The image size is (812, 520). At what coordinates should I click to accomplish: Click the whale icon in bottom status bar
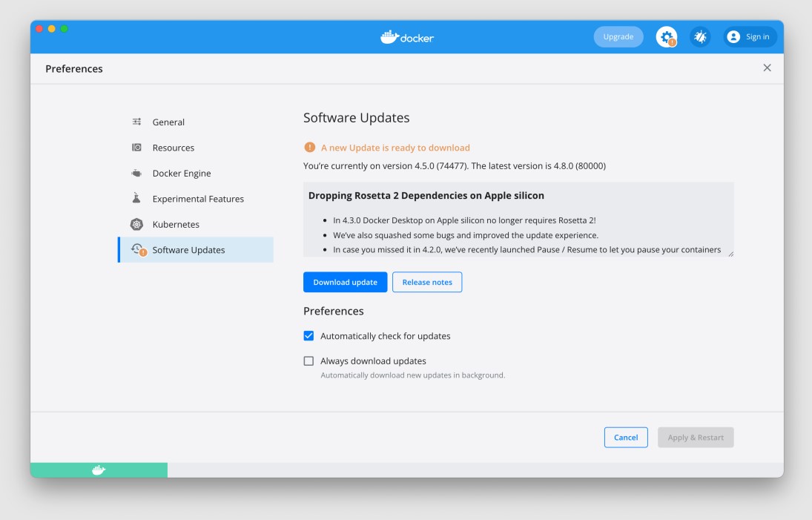pyautogui.click(x=99, y=470)
